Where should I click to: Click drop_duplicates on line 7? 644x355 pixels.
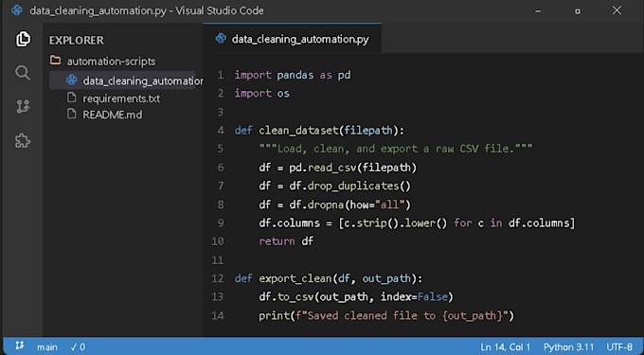[x=353, y=186]
